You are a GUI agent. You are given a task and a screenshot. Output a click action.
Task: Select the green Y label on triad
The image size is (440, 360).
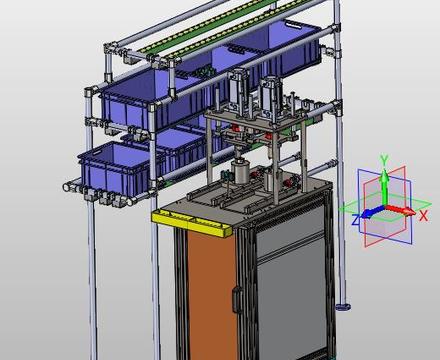[x=384, y=160]
